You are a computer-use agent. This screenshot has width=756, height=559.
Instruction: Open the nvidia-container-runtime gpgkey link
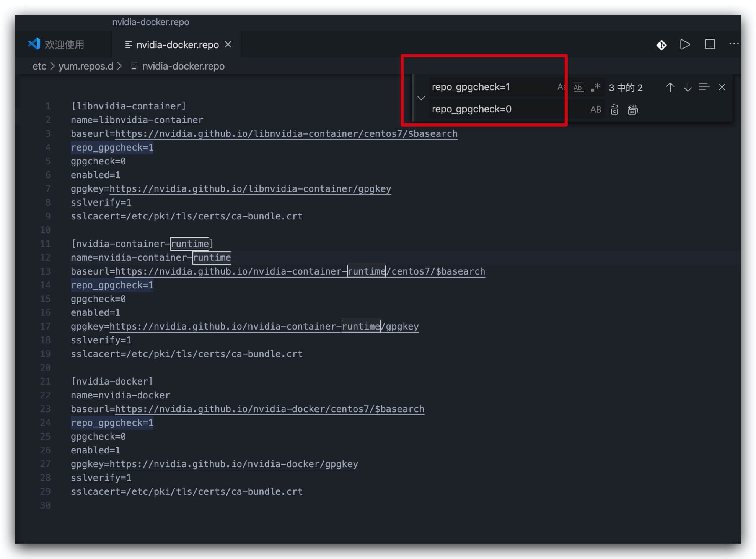click(x=264, y=327)
